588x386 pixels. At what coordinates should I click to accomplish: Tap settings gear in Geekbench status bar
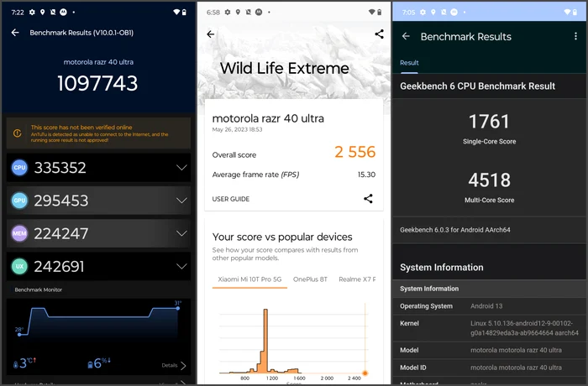[x=423, y=12]
